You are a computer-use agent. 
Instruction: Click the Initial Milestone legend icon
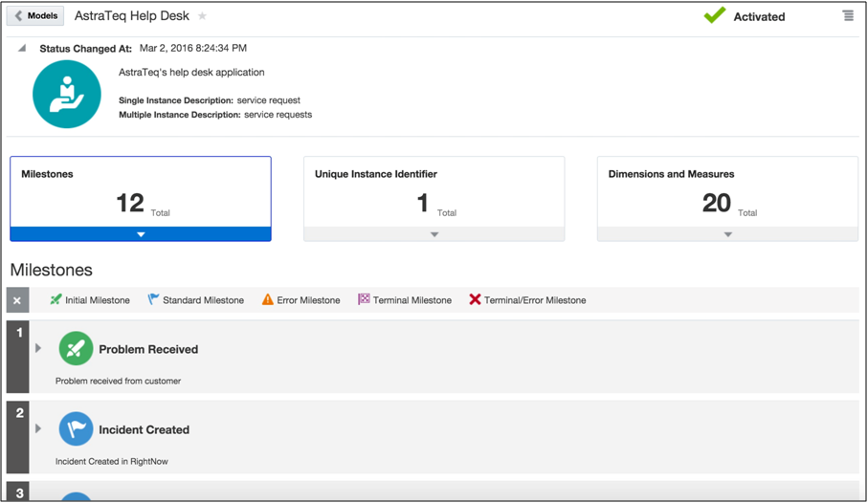(56, 299)
